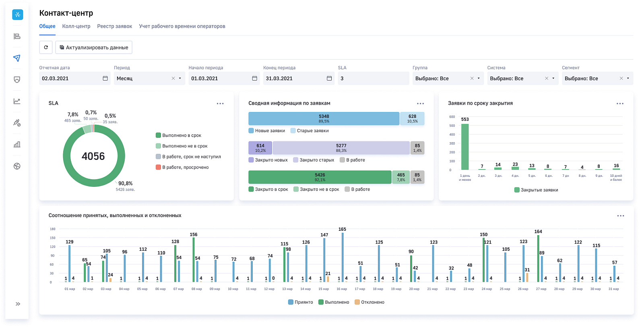
Task: Expand the Сегмент dropdown arrow
Action: (x=628, y=79)
